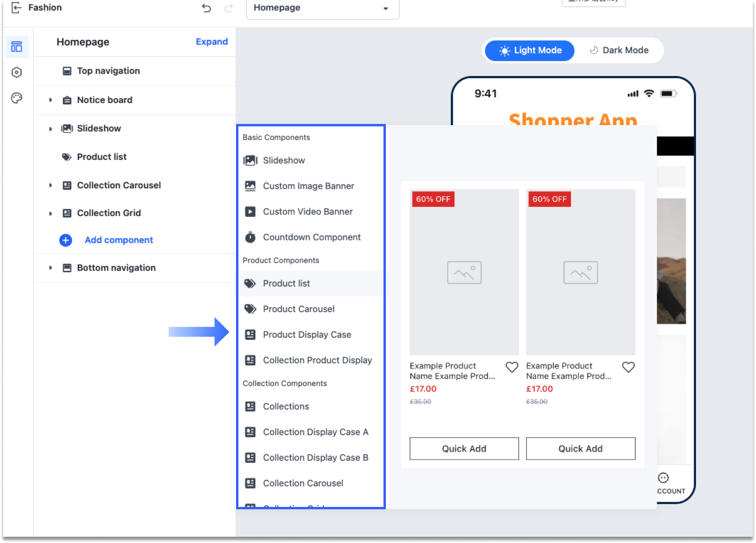Choose Product Carousel component
756x543 pixels.
[311, 309]
